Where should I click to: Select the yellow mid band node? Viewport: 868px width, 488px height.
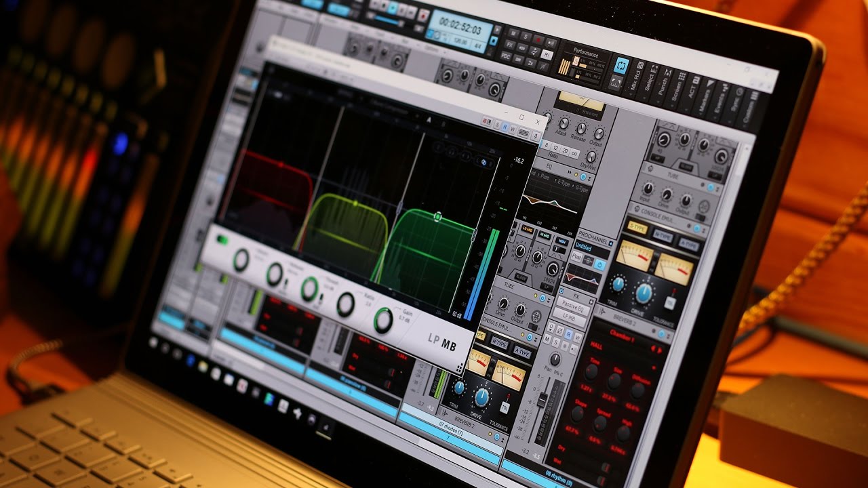355,203
